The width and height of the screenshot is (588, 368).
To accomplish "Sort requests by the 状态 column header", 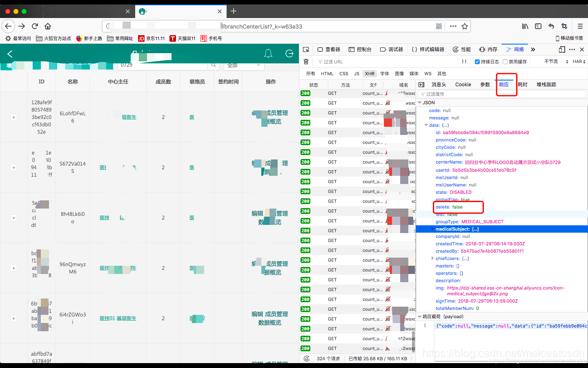I will point(314,85).
